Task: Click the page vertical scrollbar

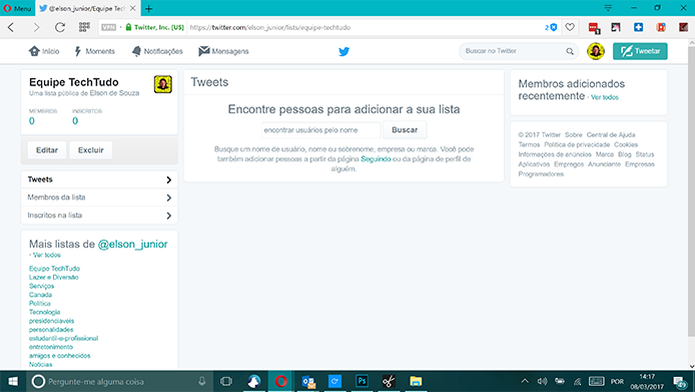Action: [691, 191]
